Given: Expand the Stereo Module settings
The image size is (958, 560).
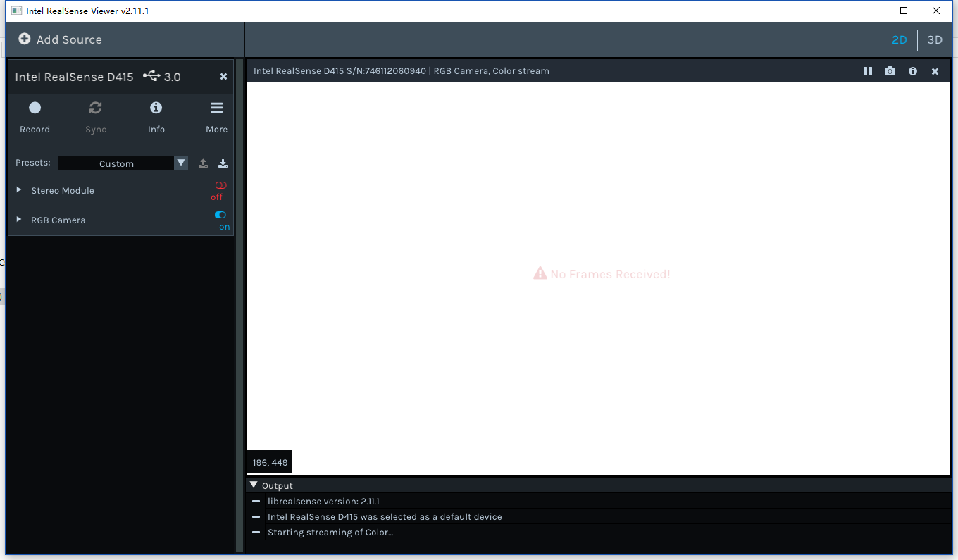Looking at the screenshot, I should point(18,190).
